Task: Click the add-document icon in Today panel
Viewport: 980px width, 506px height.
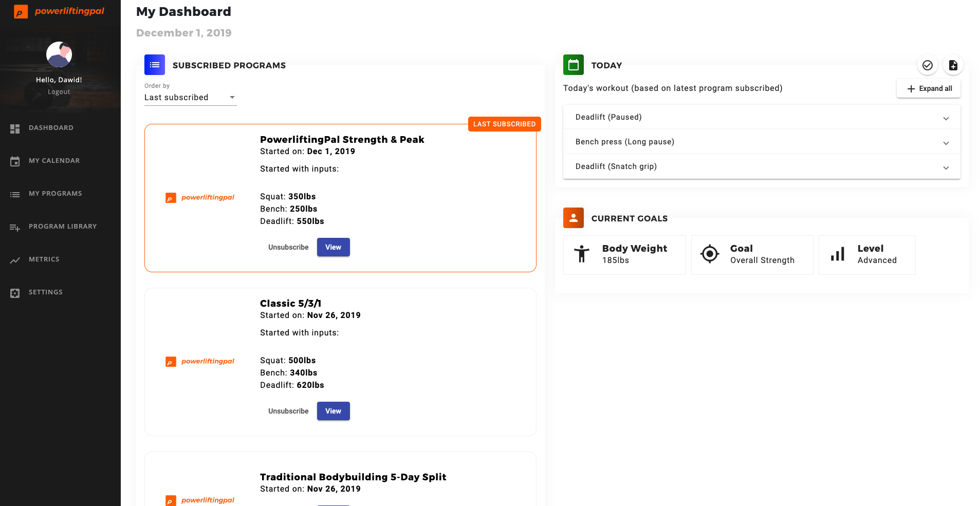Action: [953, 65]
